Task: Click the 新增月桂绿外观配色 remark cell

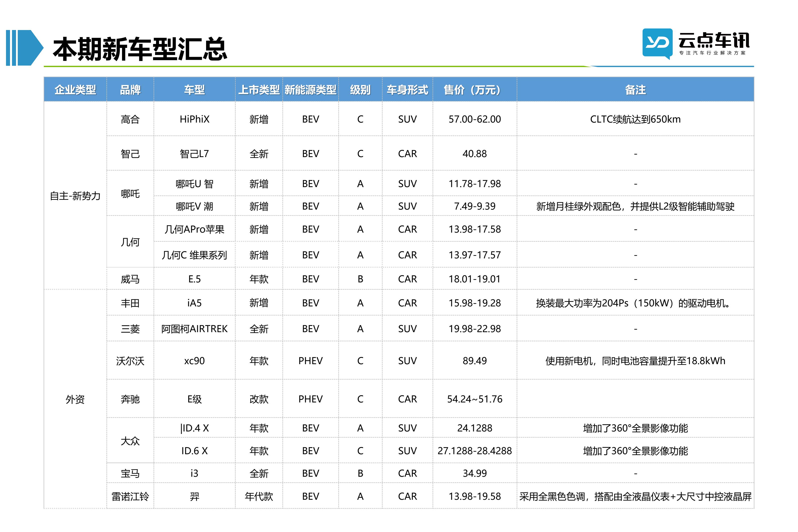Action: click(635, 206)
